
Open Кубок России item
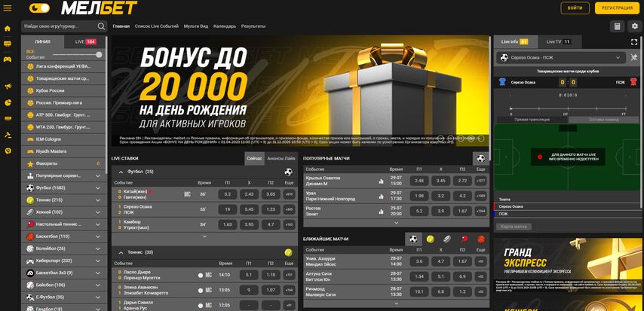(x=63, y=90)
